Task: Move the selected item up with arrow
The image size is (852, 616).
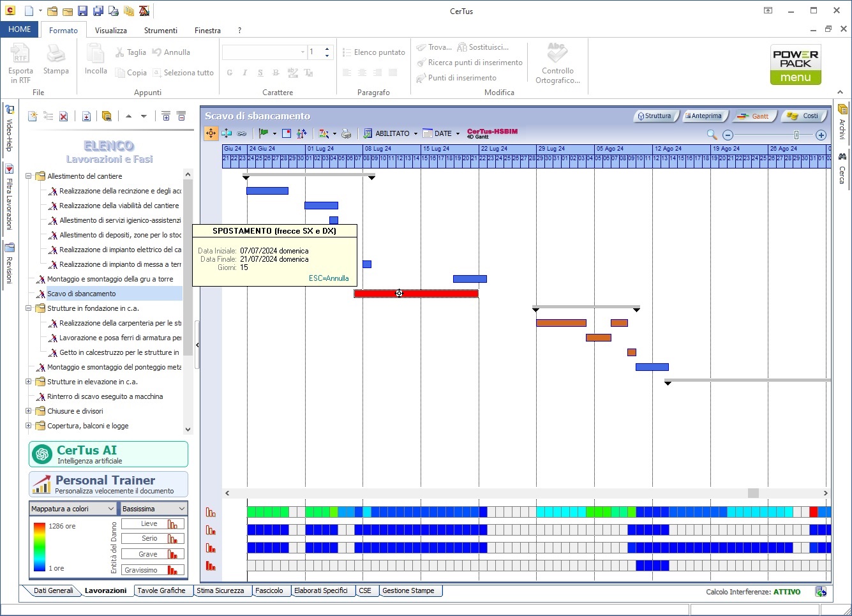Action: [x=128, y=116]
